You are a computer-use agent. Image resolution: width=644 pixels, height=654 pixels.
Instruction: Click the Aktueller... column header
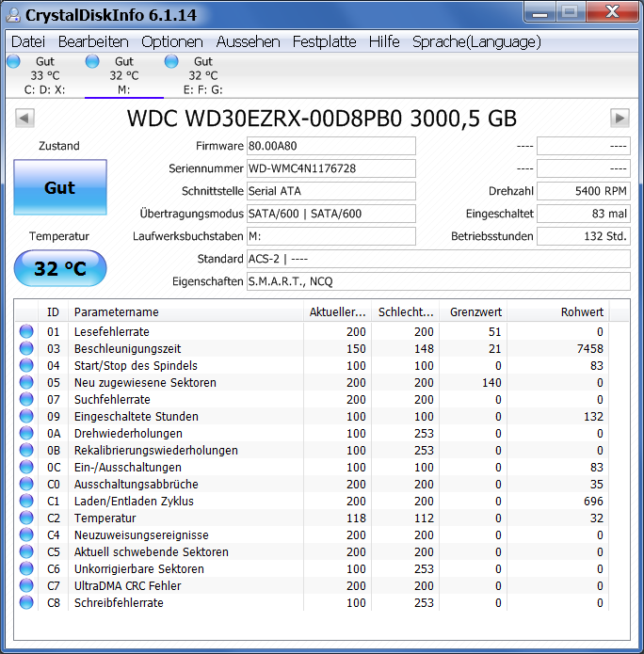pos(337,312)
